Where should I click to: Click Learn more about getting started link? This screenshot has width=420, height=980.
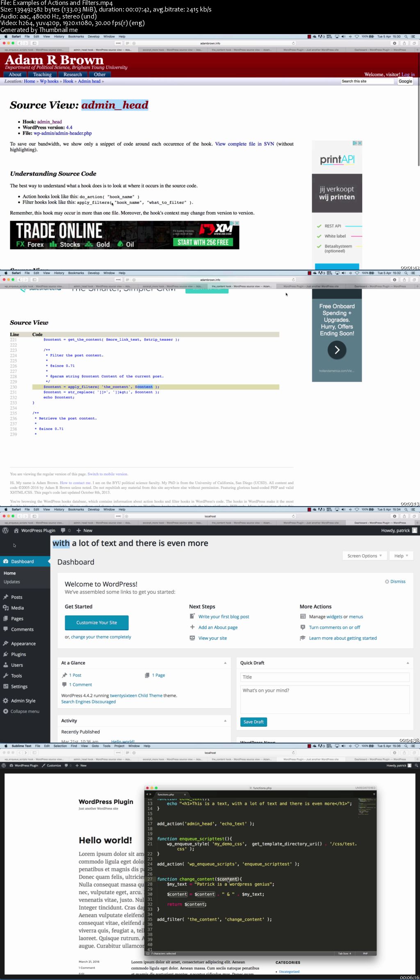tap(343, 638)
